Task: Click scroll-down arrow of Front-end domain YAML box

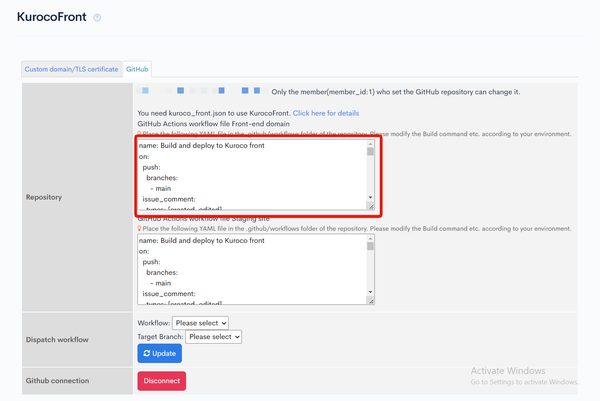Action: tap(370, 197)
